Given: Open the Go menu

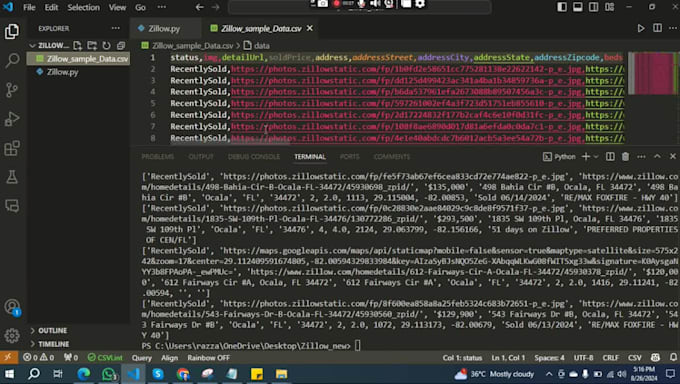Looking at the screenshot, I should pos(140,7).
